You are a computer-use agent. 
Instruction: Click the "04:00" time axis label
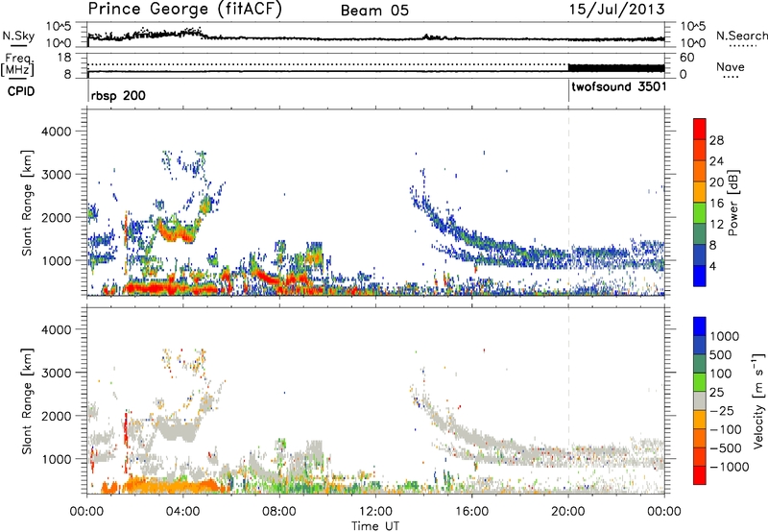(182, 512)
